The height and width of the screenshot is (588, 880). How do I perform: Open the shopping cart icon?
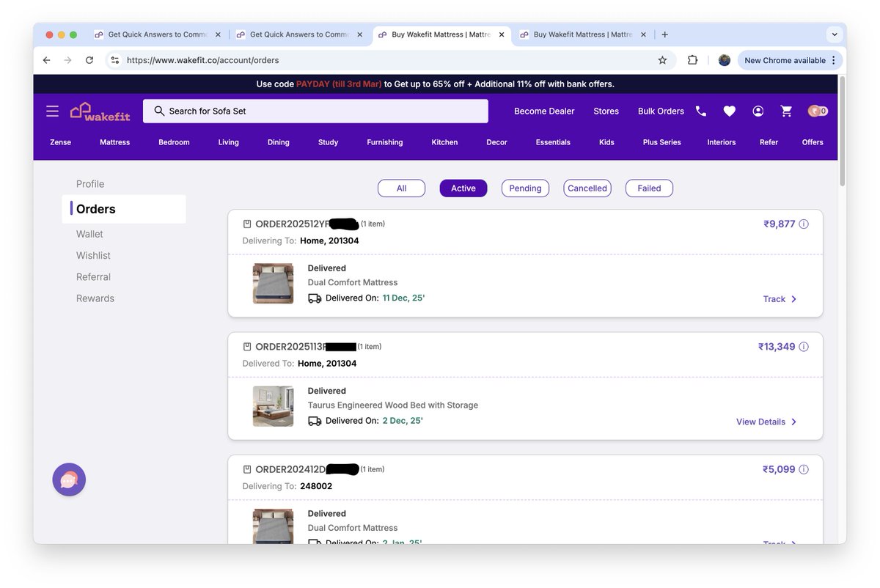pyautogui.click(x=787, y=111)
